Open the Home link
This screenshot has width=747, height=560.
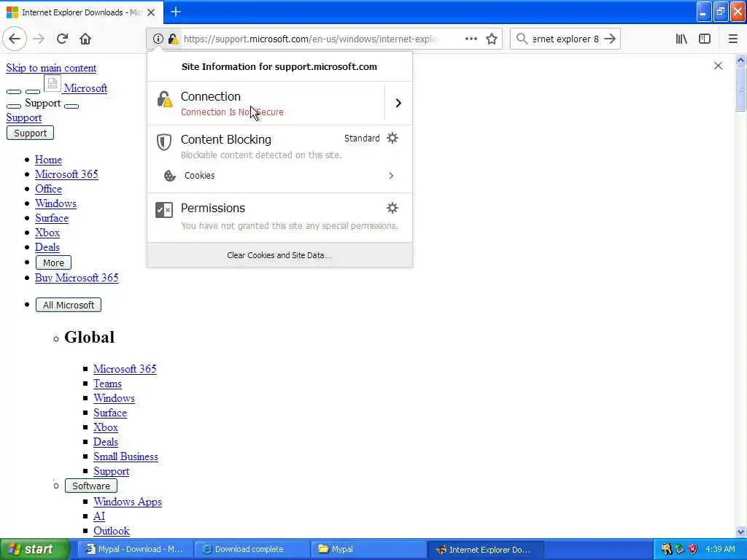[48, 160]
